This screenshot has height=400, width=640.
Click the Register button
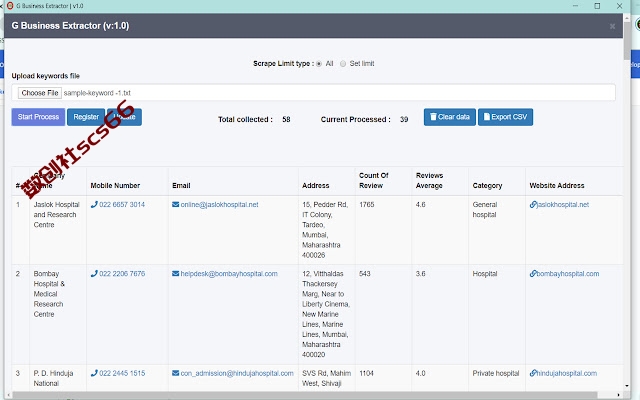pyautogui.click(x=86, y=117)
